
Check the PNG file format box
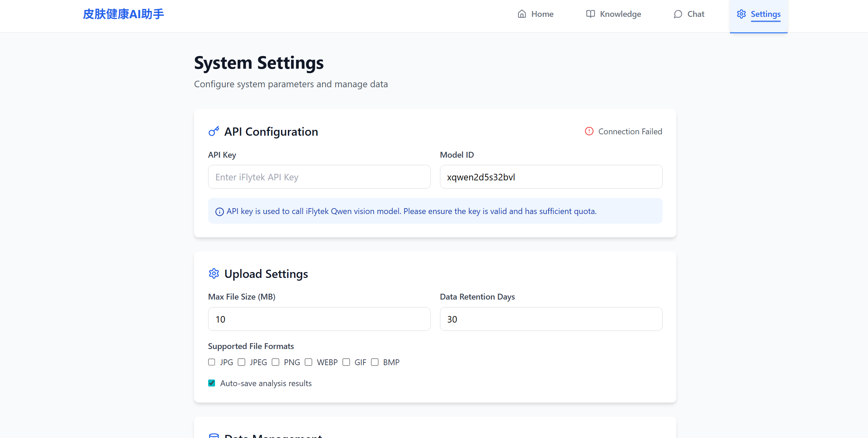(275, 362)
